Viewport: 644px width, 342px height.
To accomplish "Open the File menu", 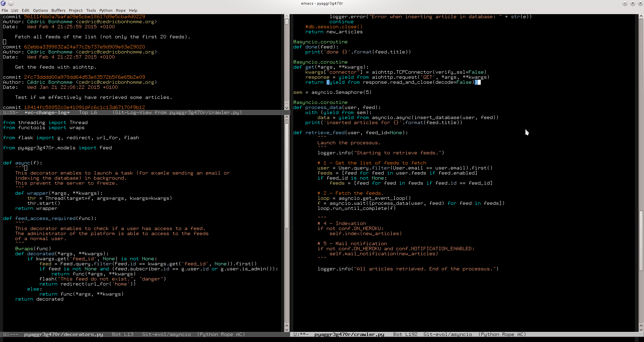I will coord(5,10).
